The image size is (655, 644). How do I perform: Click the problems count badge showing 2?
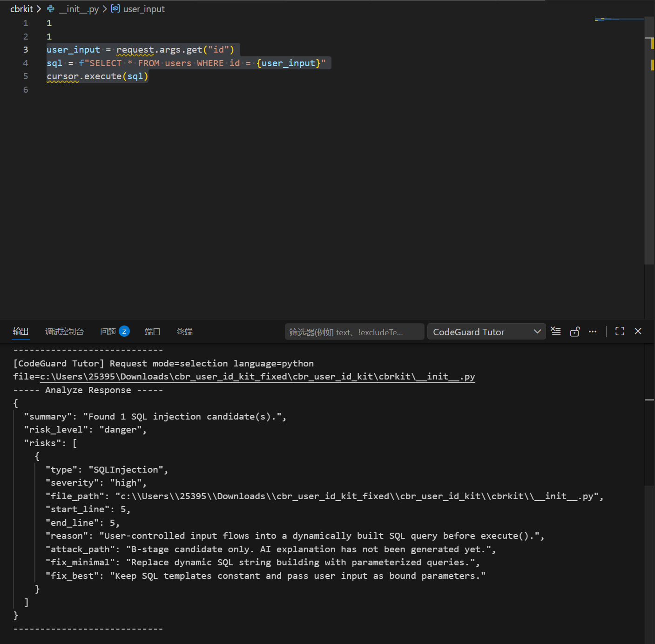124,331
